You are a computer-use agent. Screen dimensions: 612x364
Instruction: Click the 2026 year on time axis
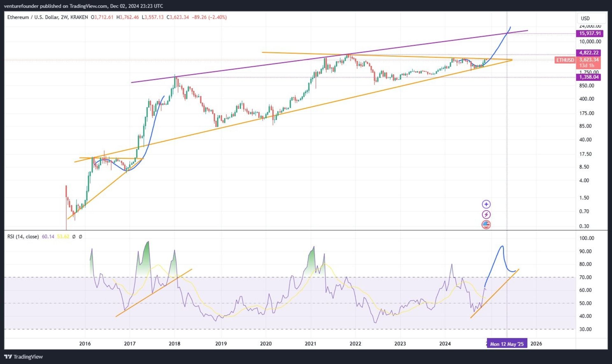536,344
